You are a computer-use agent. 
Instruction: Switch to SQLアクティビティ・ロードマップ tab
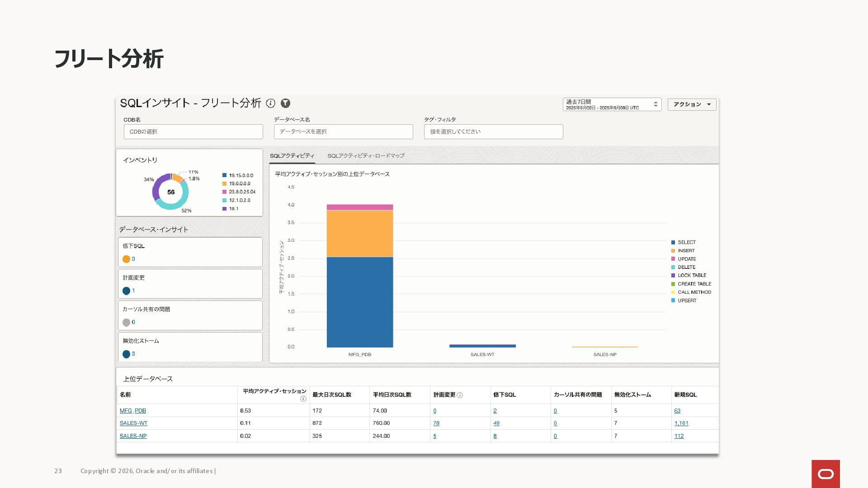(366, 156)
